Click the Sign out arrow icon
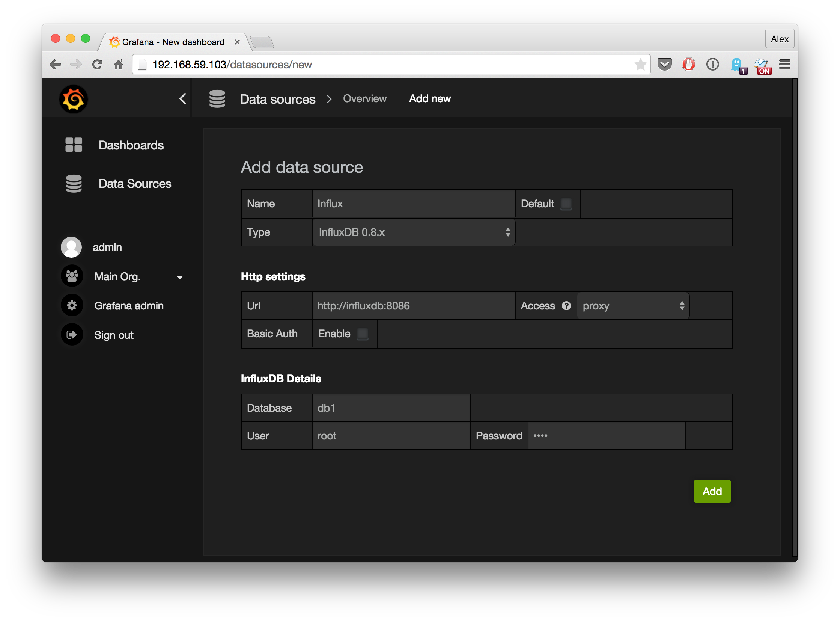The width and height of the screenshot is (840, 622). click(x=72, y=334)
